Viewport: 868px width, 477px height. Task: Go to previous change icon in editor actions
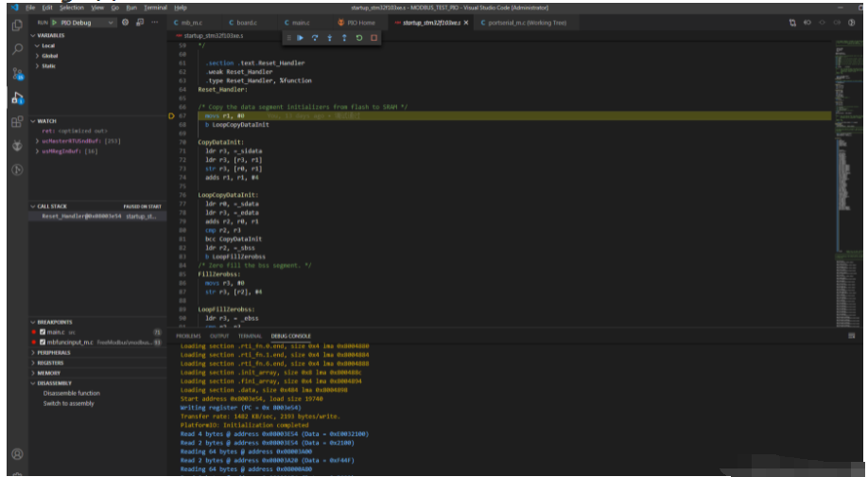807,23
